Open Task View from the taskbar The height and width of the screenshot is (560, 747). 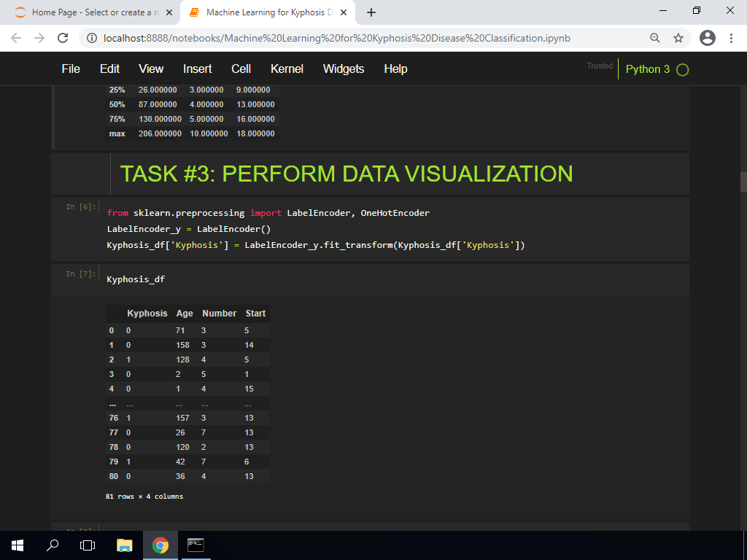coord(87,544)
